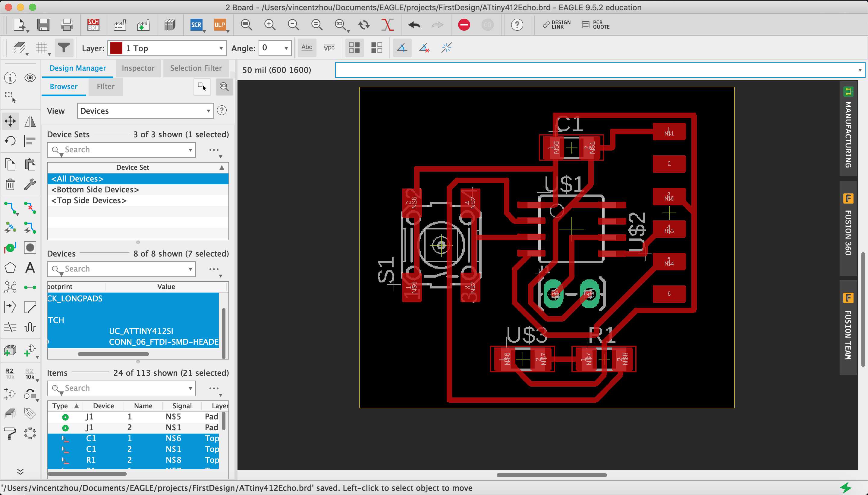This screenshot has height=495, width=868.
Task: Toggle the Show eye icon tool
Action: [30, 78]
